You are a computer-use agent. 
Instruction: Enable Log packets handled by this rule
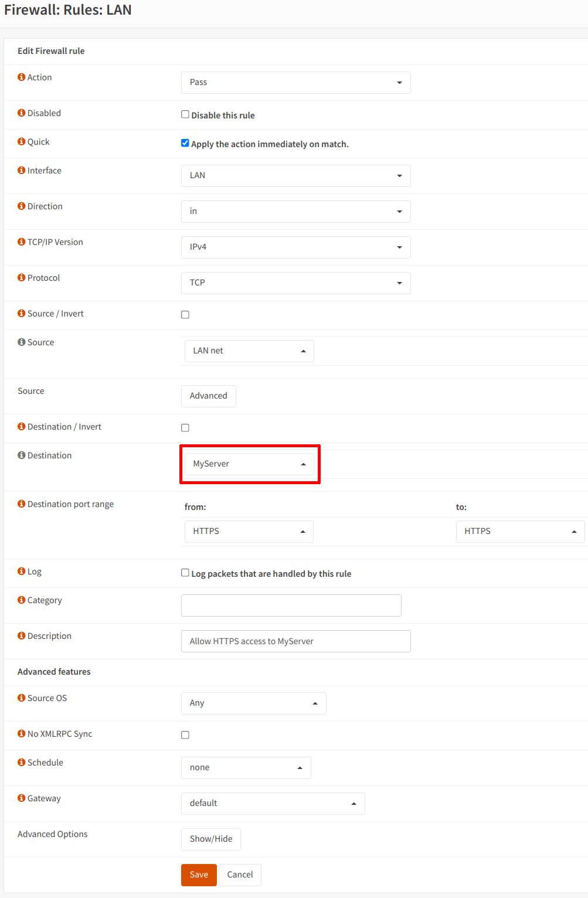point(185,573)
